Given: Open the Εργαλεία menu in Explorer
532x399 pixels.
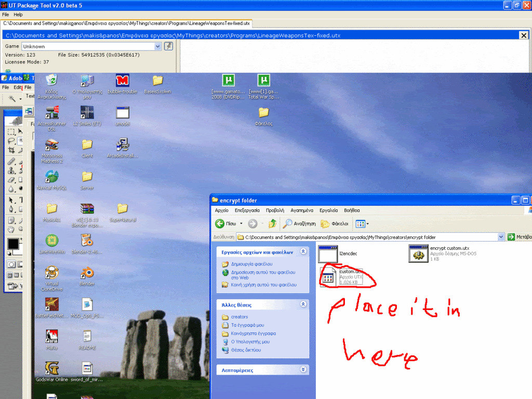Looking at the screenshot, I should coord(328,210).
